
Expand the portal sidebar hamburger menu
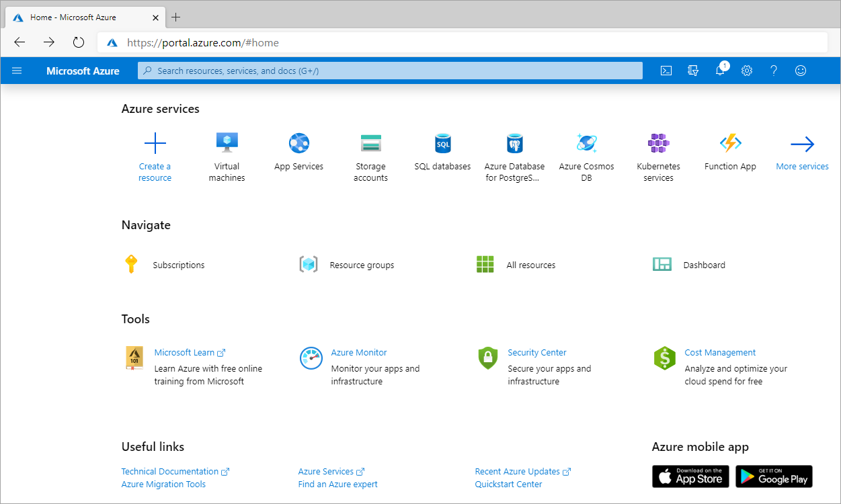(x=17, y=70)
